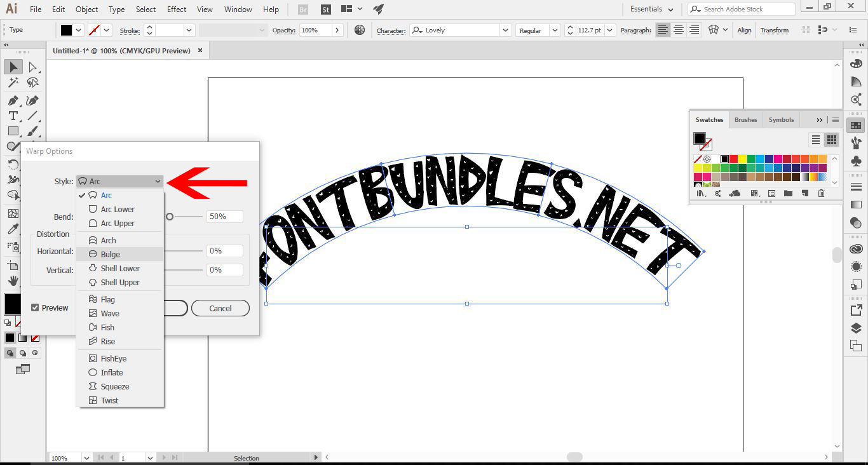Choose Flag from the warp style list

coord(119,299)
